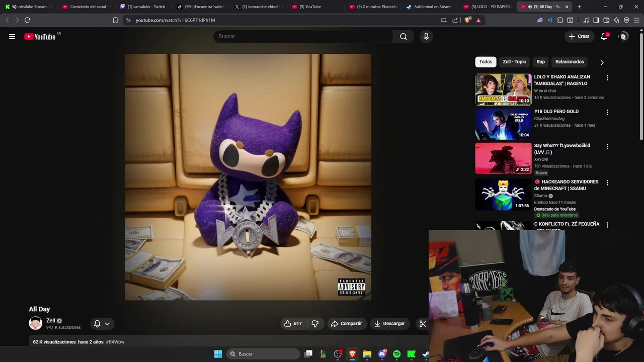
Task: Open the #18 OLD PERO GOLD thumbnail
Action: 503,124
